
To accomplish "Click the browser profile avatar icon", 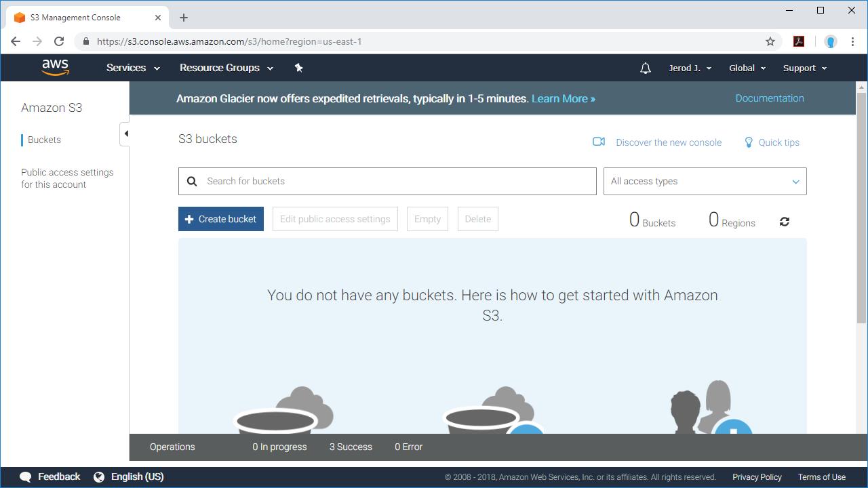I will 830,41.
